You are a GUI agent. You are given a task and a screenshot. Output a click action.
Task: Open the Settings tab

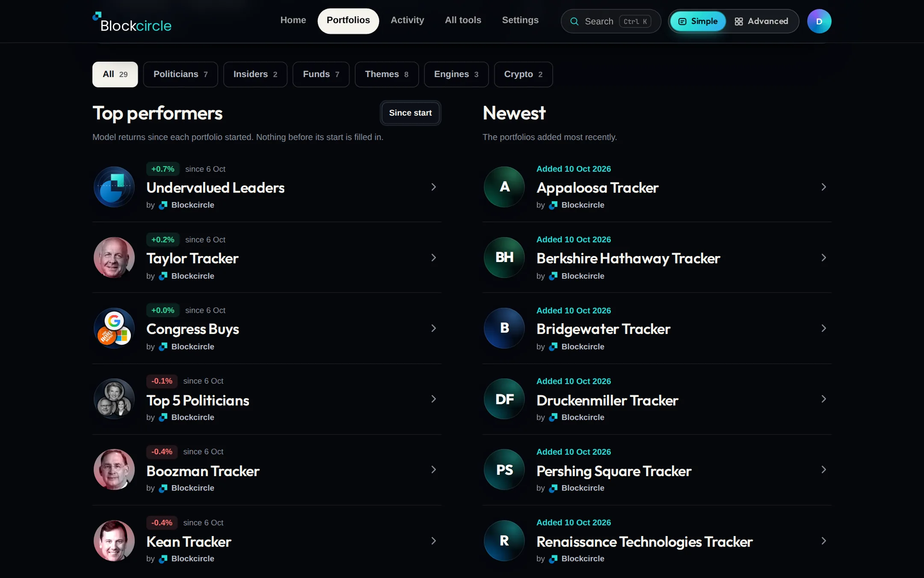click(x=520, y=20)
